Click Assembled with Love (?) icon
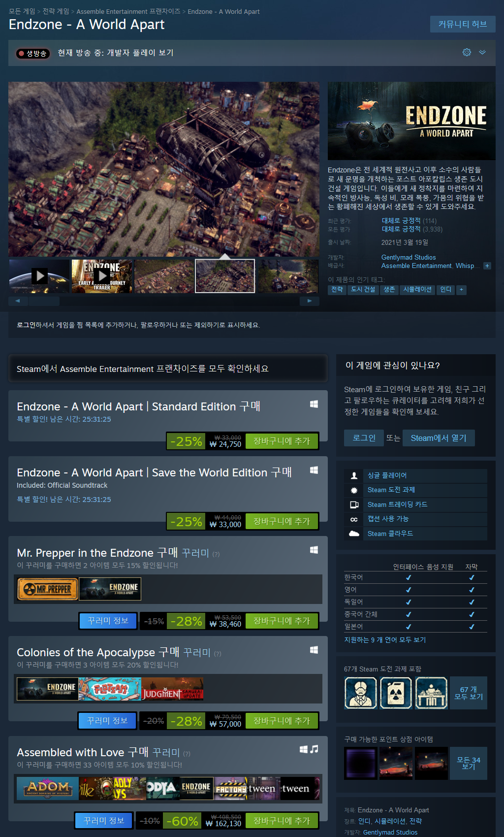 187,754
